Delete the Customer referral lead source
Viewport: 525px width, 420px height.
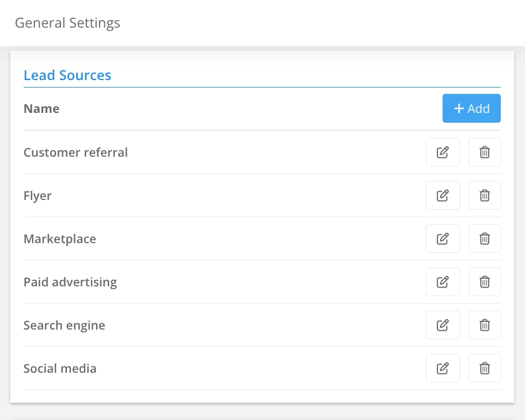(x=485, y=152)
